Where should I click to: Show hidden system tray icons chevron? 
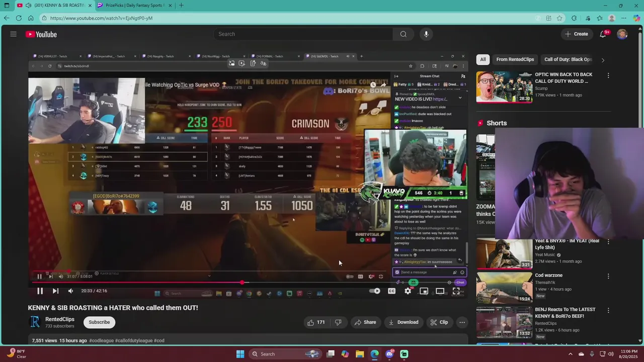tap(570, 354)
